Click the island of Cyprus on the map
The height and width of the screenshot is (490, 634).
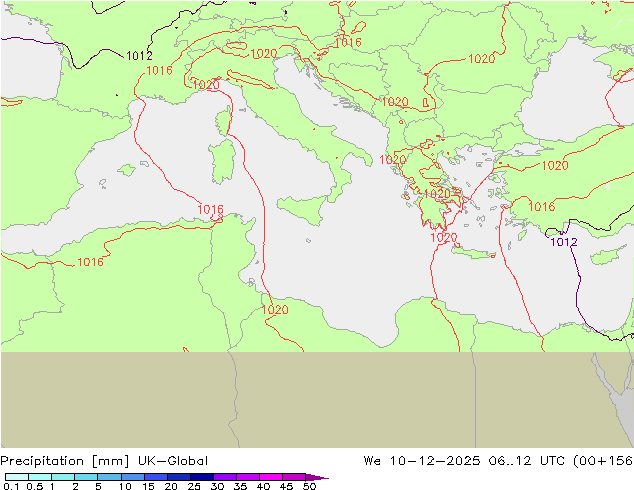pyautogui.click(x=606, y=256)
